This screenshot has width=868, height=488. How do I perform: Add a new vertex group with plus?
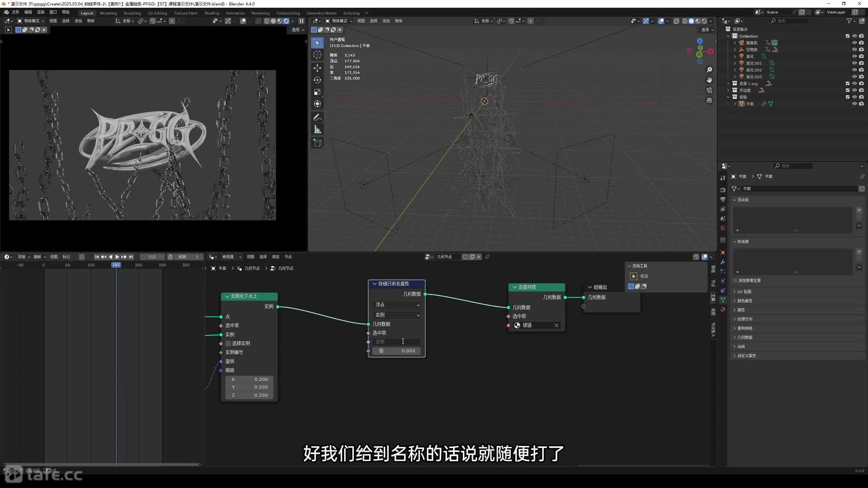pos(859,210)
